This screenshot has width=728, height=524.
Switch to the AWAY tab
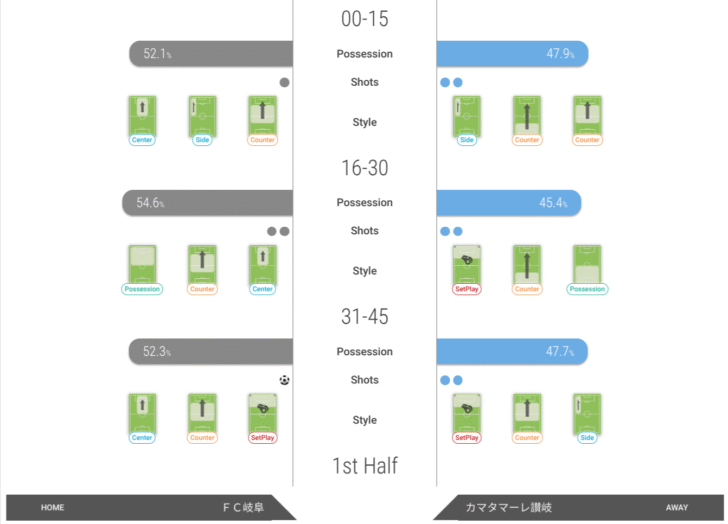(677, 508)
